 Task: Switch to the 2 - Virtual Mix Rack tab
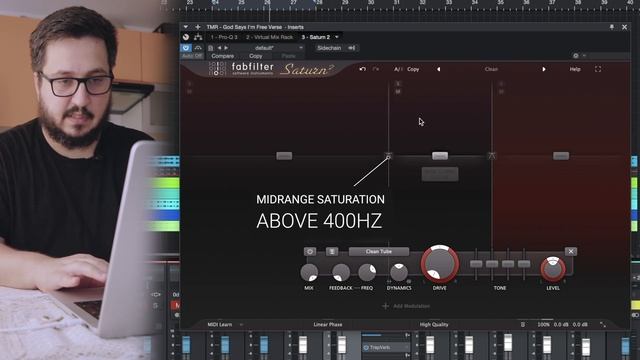pos(269,37)
